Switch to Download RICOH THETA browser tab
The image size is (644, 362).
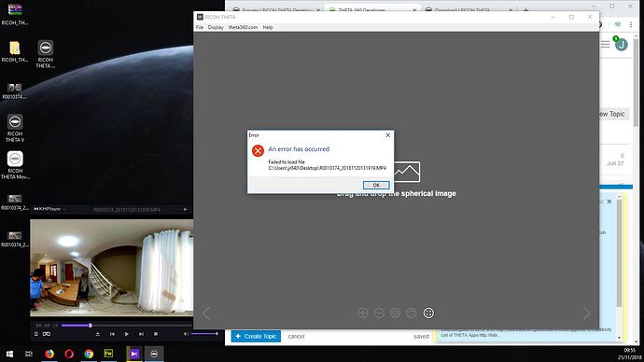click(469, 9)
